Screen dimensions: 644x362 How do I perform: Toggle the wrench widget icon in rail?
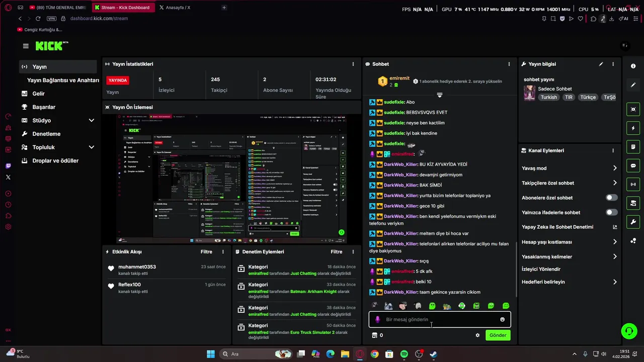[633, 222]
